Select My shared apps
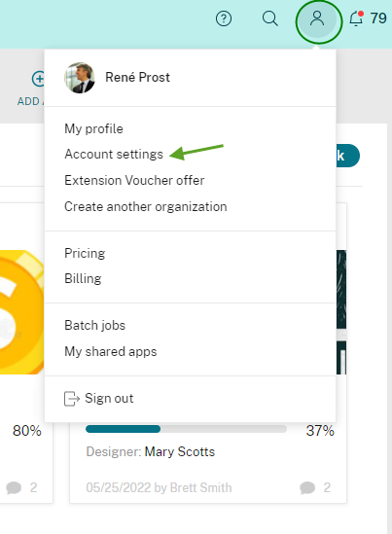The height and width of the screenshot is (534, 392). (111, 352)
